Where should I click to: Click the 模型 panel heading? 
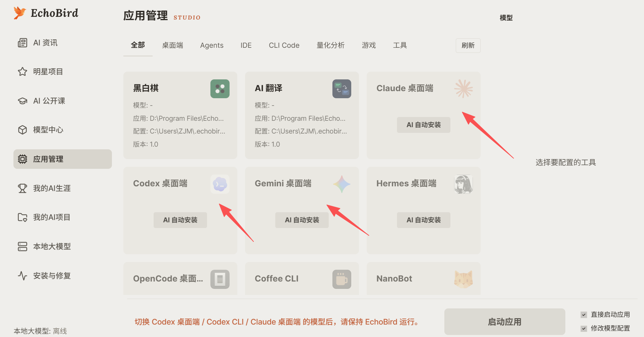click(506, 17)
